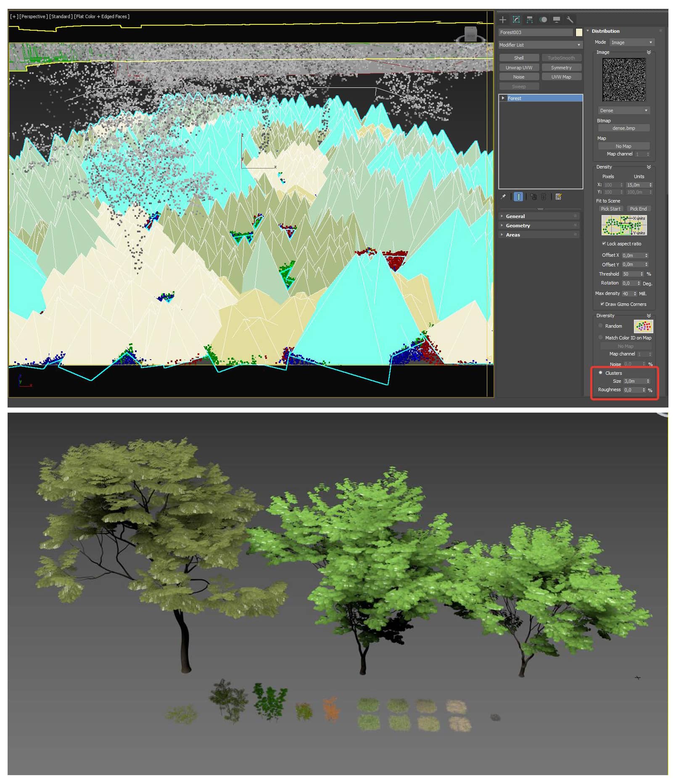The image size is (676, 784).
Task: Open the Motion panel tab
Action: click(543, 20)
